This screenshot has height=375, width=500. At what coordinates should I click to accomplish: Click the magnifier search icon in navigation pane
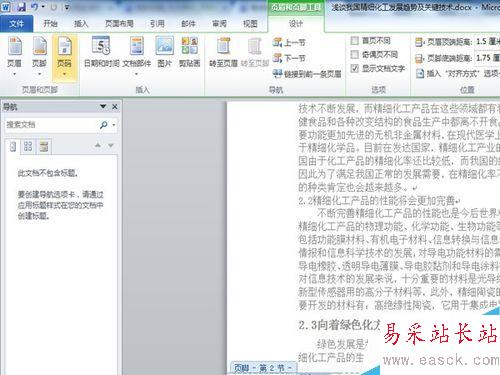[104, 125]
